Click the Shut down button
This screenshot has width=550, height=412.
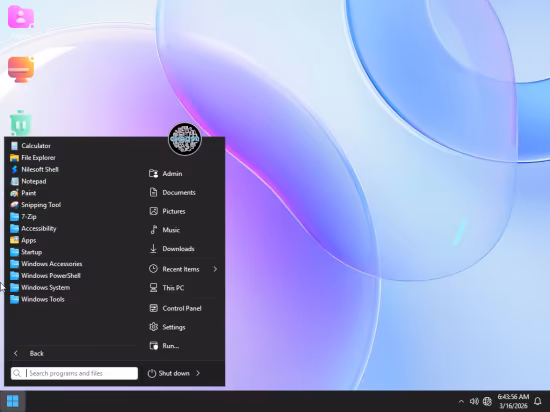click(x=169, y=373)
